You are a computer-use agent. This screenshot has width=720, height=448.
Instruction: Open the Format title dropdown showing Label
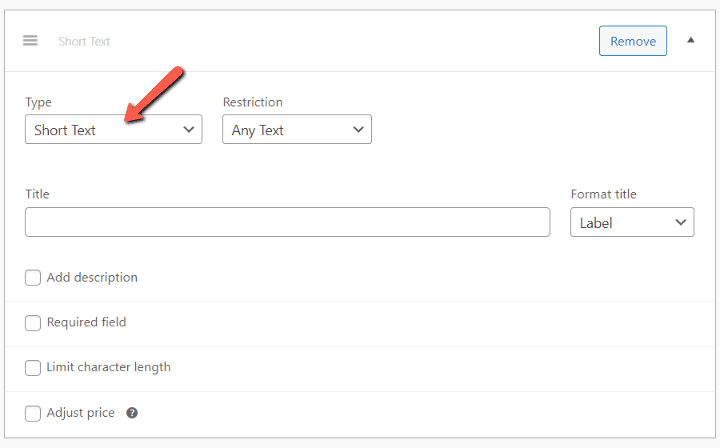(x=631, y=222)
